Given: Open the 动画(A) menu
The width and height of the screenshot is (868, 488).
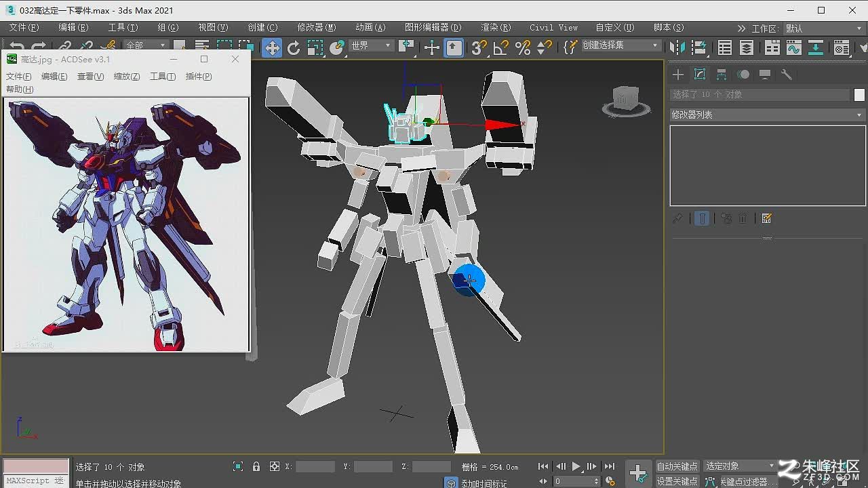Looking at the screenshot, I should (x=370, y=28).
